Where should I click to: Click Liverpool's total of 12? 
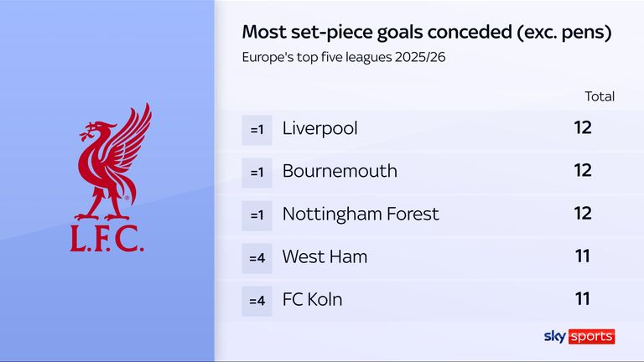(x=582, y=128)
